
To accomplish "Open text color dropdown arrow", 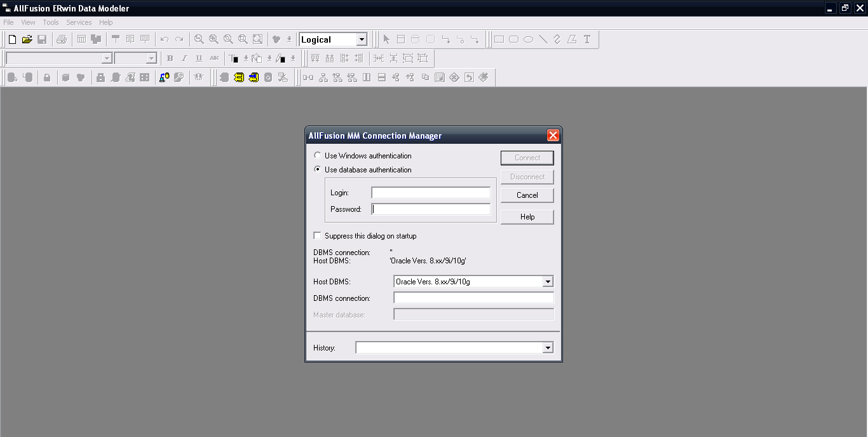I will coord(246,59).
